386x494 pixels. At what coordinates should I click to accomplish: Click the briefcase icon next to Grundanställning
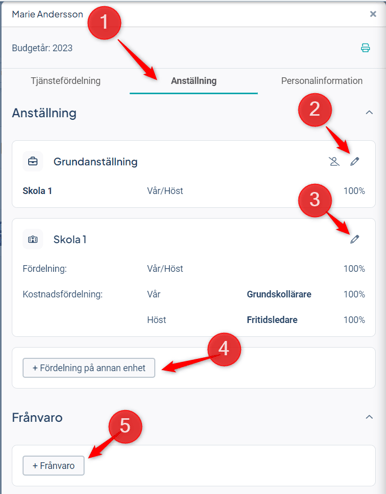click(33, 162)
